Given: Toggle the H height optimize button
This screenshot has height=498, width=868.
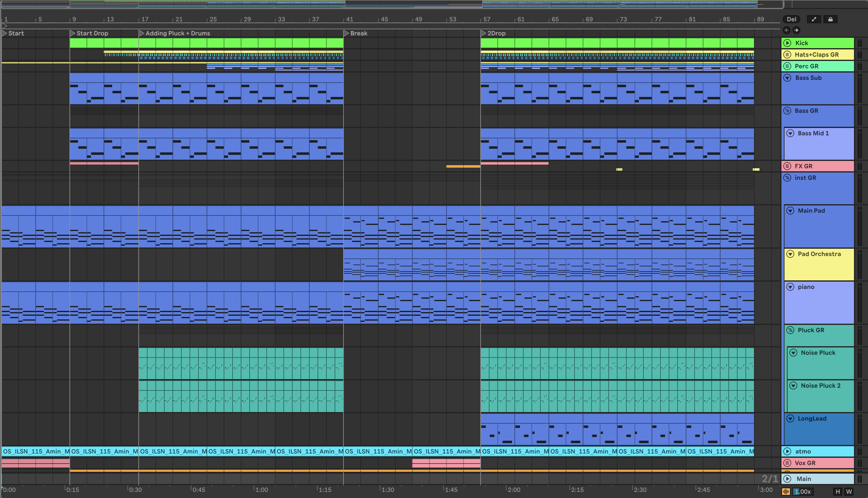Looking at the screenshot, I should click(838, 492).
